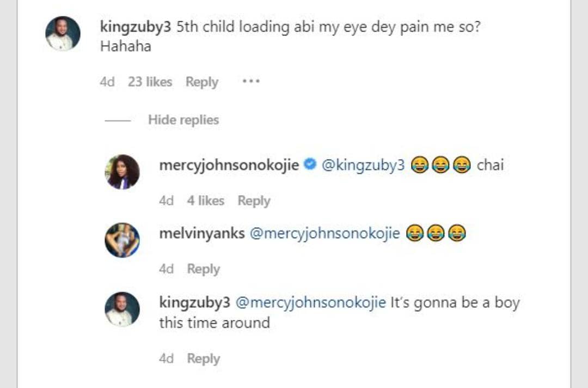View the 23 likes on top comment
The height and width of the screenshot is (388, 588).
pyautogui.click(x=150, y=82)
